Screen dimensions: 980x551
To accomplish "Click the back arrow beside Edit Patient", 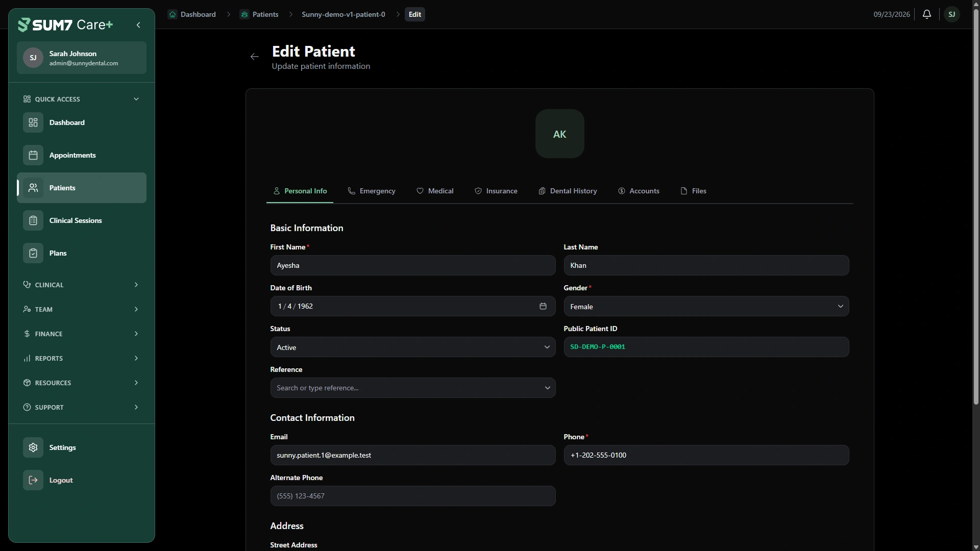I will click(x=255, y=57).
